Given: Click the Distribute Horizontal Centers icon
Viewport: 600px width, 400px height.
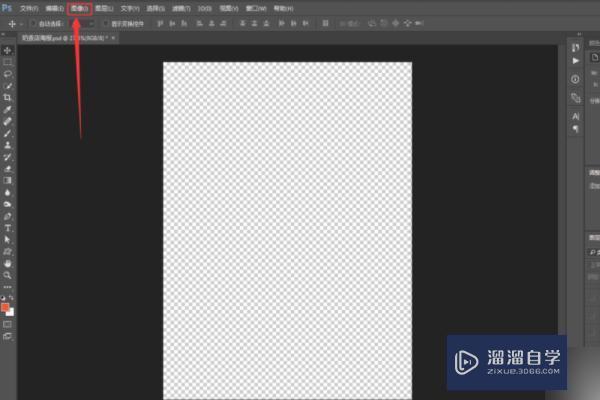Looking at the screenshot, I should click(x=293, y=23).
